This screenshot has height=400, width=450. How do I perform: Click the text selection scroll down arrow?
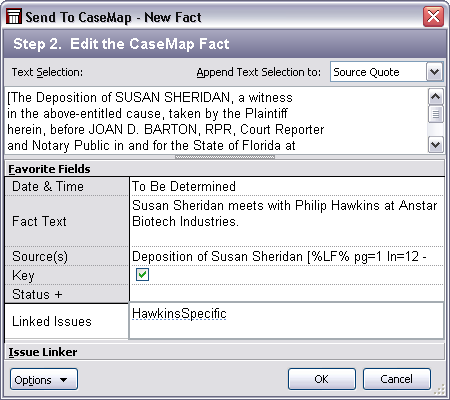pyautogui.click(x=435, y=144)
